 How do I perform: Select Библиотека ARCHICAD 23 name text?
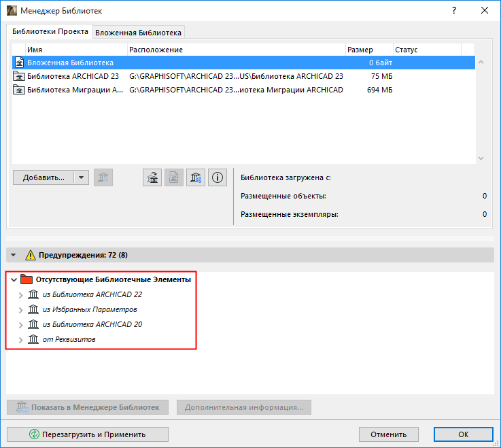coord(73,76)
